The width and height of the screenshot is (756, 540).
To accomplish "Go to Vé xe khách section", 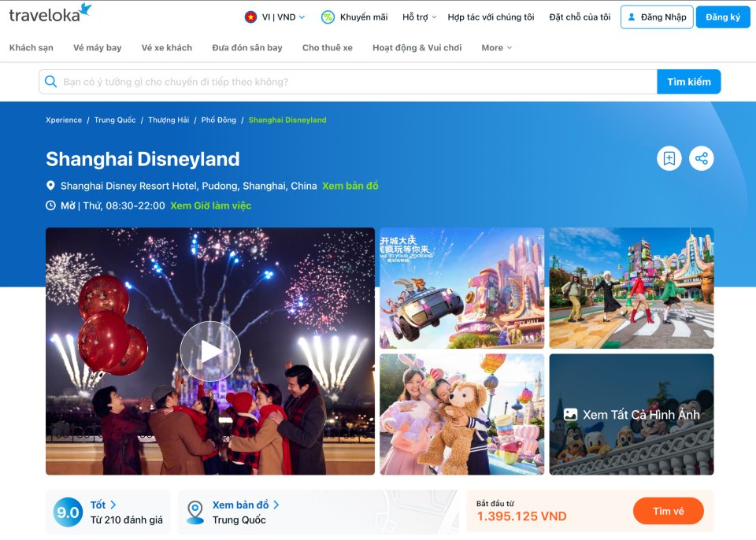I will (x=167, y=48).
